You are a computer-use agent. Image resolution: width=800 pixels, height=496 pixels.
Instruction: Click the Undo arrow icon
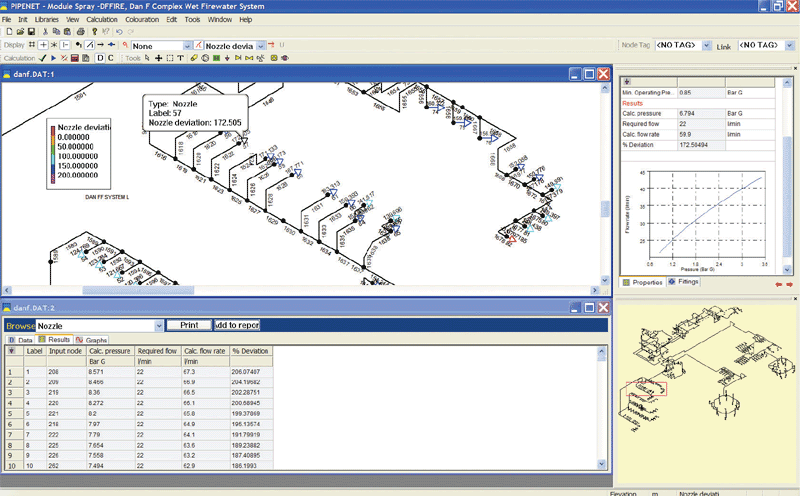click(x=119, y=32)
